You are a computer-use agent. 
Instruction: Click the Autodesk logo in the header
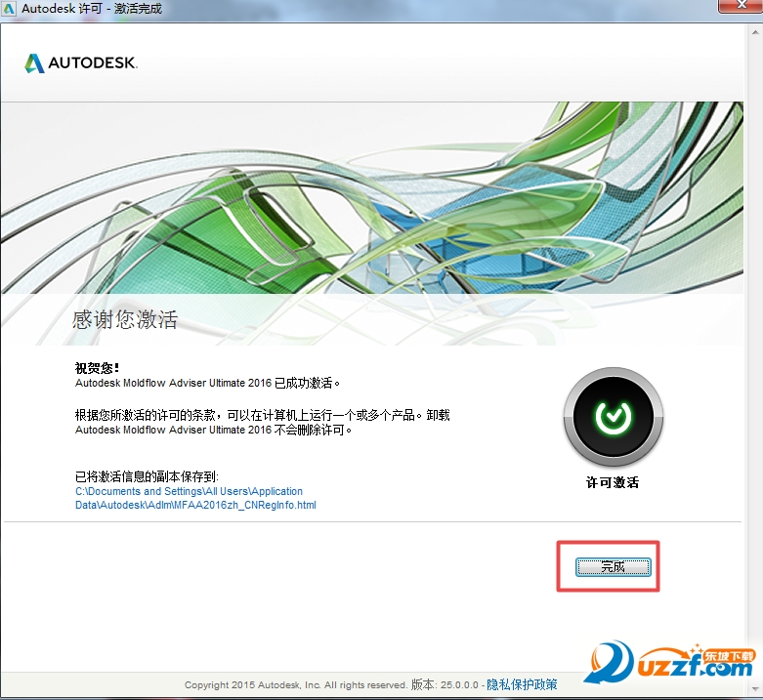pyautogui.click(x=81, y=63)
